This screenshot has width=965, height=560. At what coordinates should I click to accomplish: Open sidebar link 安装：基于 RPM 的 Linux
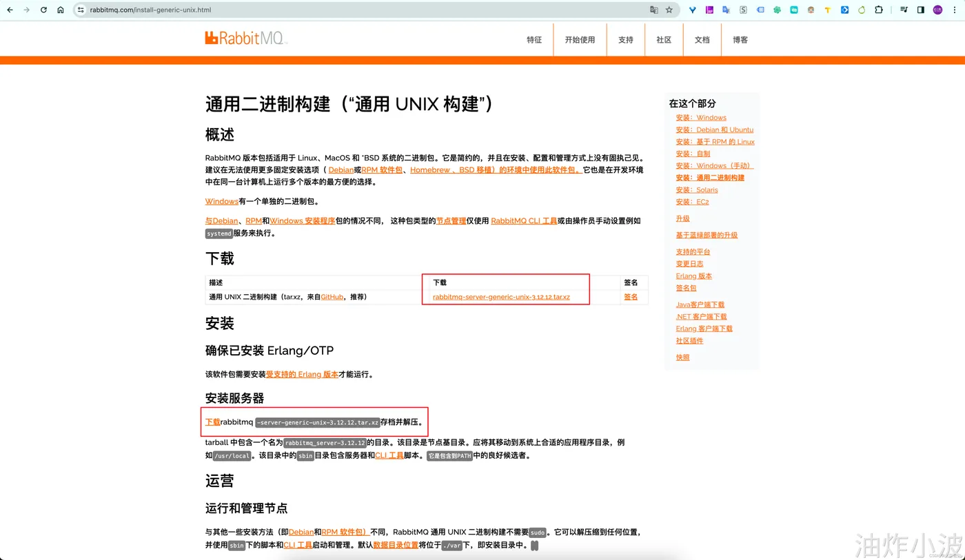coord(715,142)
